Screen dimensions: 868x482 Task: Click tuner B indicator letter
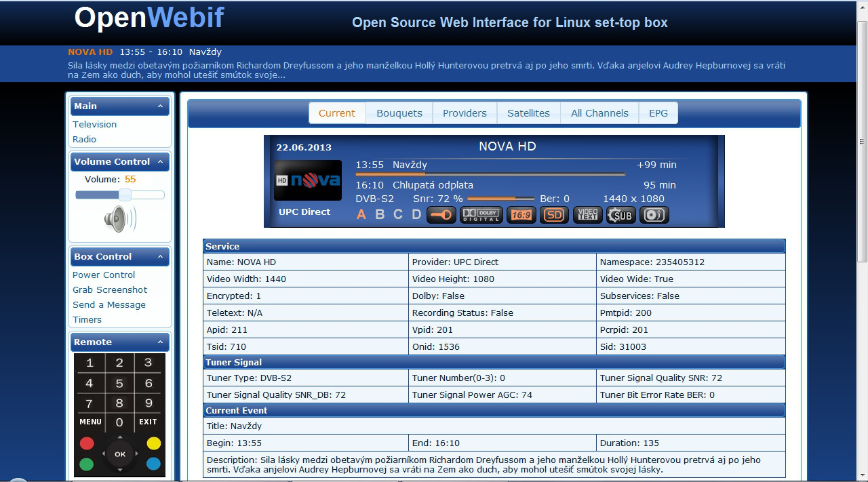(380, 215)
